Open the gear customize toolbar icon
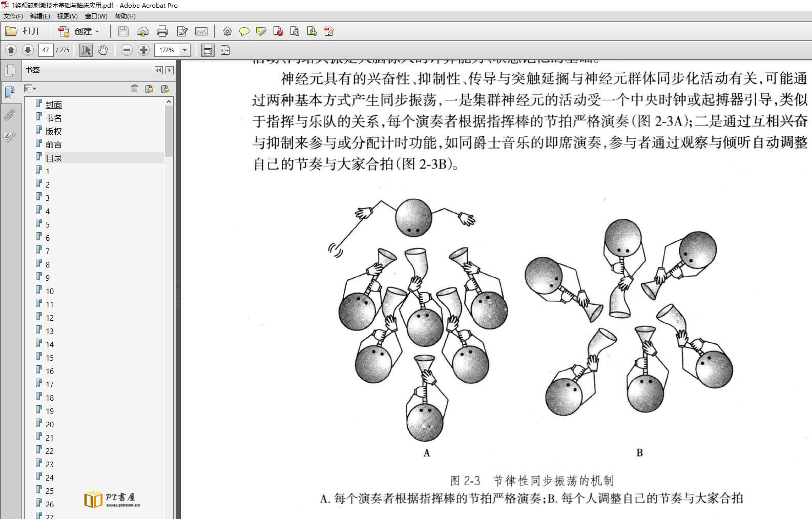Screen dimensions: 812x519 227,31
